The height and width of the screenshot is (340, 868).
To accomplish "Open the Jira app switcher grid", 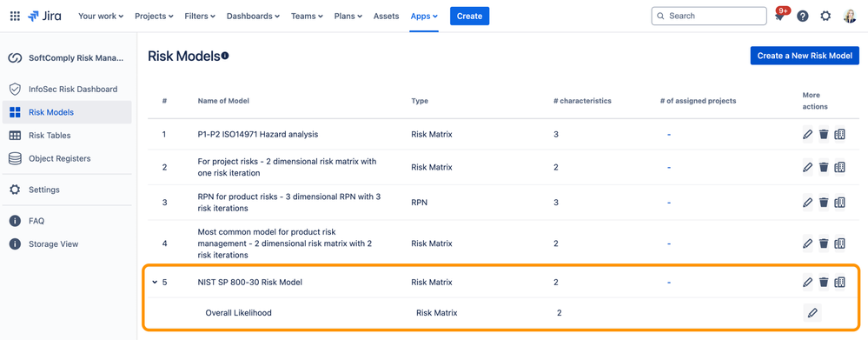I will (15, 16).
